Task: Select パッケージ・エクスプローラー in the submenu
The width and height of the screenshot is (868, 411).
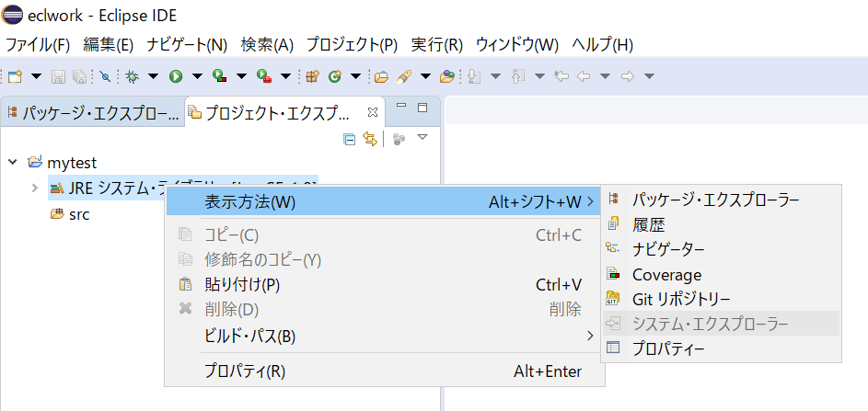Action: click(722, 200)
